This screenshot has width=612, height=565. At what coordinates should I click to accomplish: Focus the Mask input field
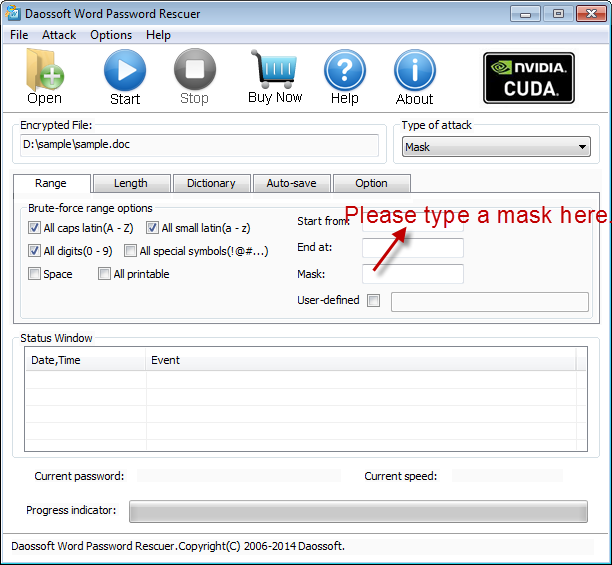[x=413, y=274]
